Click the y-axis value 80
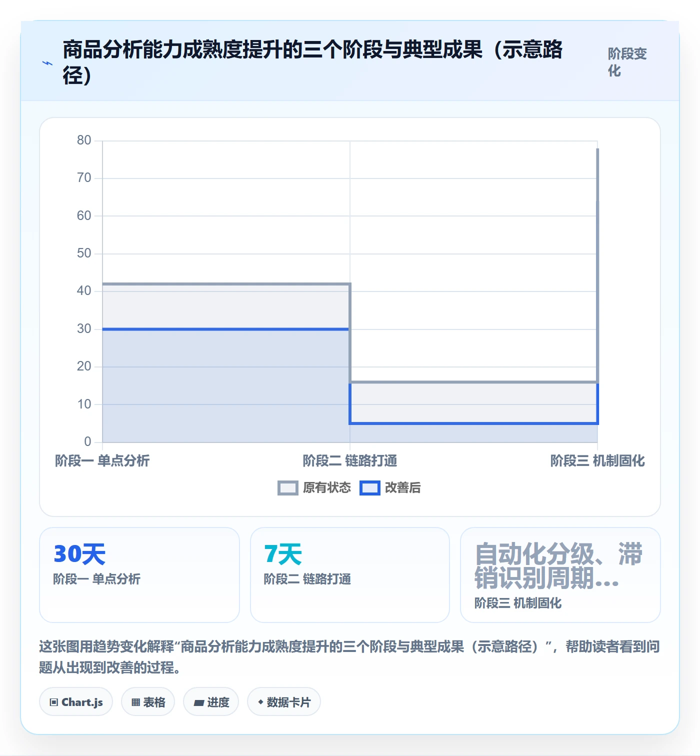This screenshot has width=700, height=756. pos(84,140)
